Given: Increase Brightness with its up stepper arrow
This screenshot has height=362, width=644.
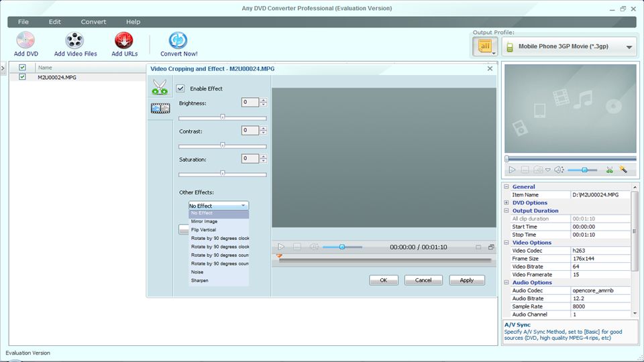Looking at the screenshot, I should 264,100.
